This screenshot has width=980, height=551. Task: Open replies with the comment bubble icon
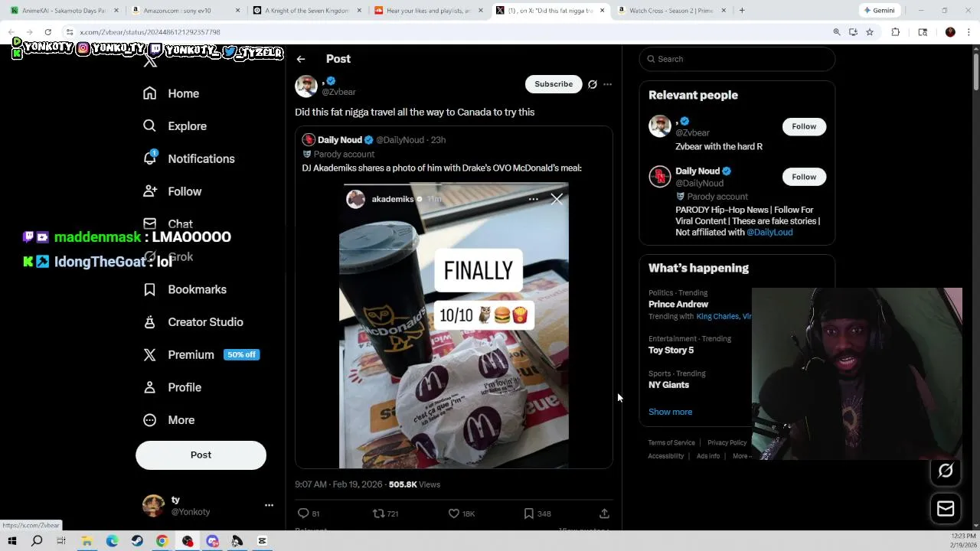pos(303,514)
